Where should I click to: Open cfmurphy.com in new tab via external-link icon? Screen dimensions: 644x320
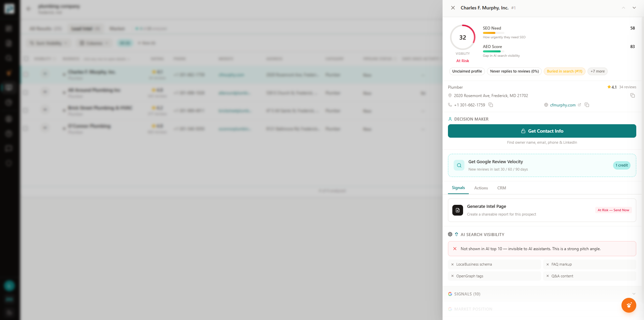point(579,104)
